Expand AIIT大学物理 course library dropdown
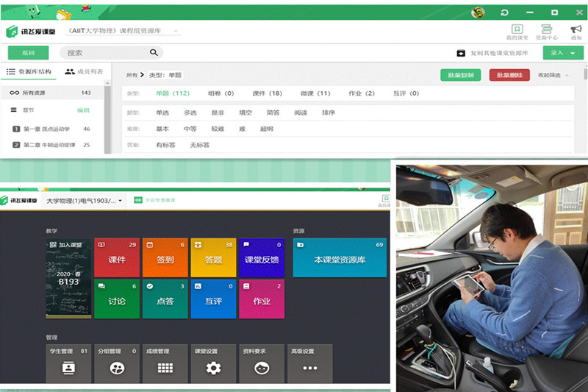This screenshot has width=588, height=392. pyautogui.click(x=176, y=32)
